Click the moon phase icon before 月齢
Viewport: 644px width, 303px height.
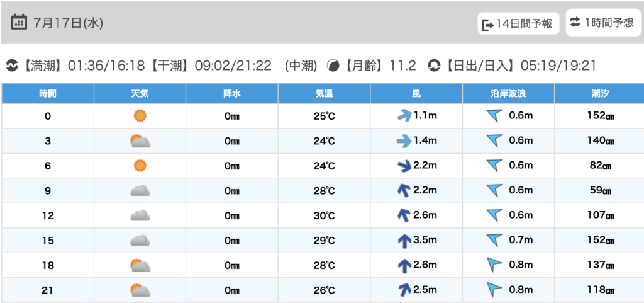[333, 66]
